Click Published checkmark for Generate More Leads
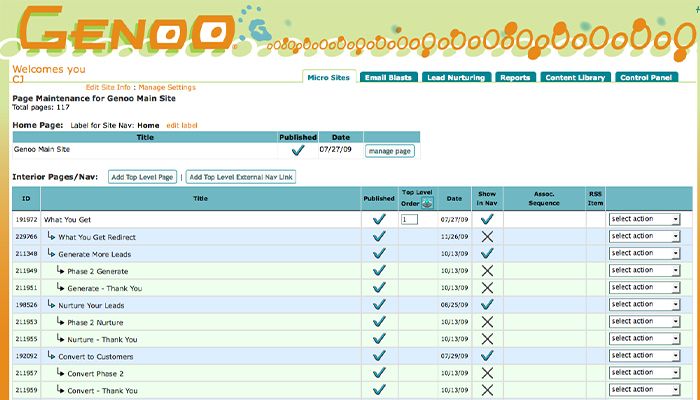This screenshot has height=400, width=700. click(379, 253)
